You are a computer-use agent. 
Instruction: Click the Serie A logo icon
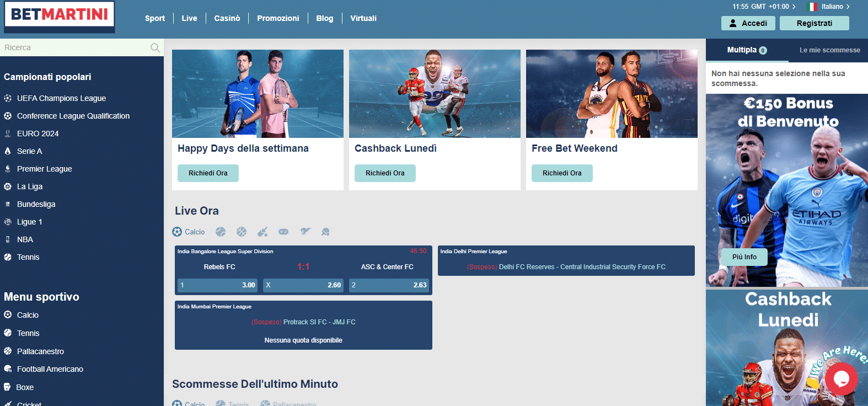point(8,151)
